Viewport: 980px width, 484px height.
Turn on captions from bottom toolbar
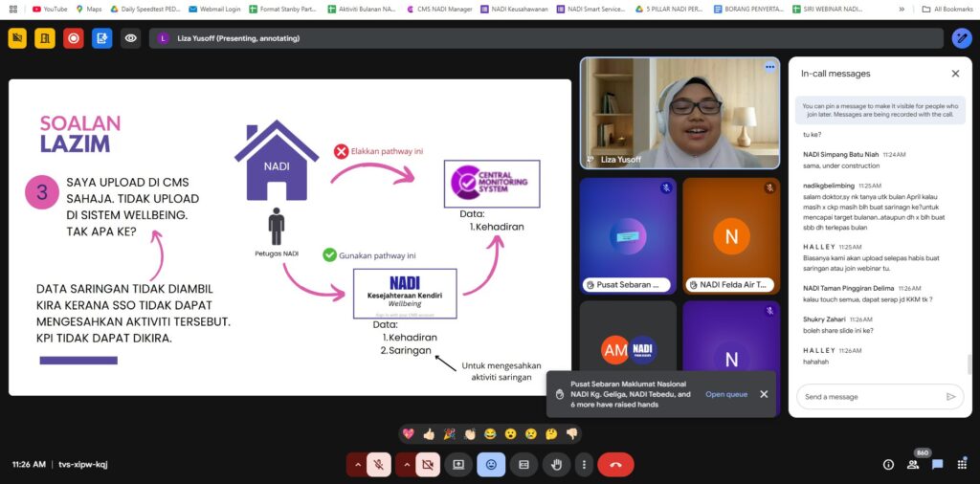(523, 464)
